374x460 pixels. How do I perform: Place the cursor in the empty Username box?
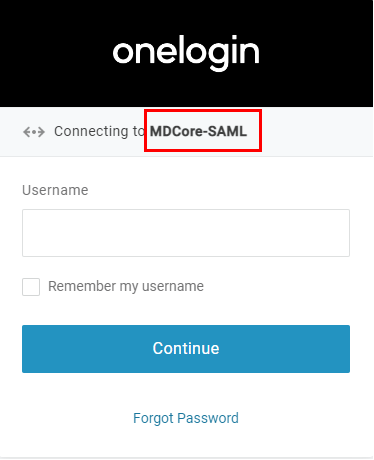[186, 233]
